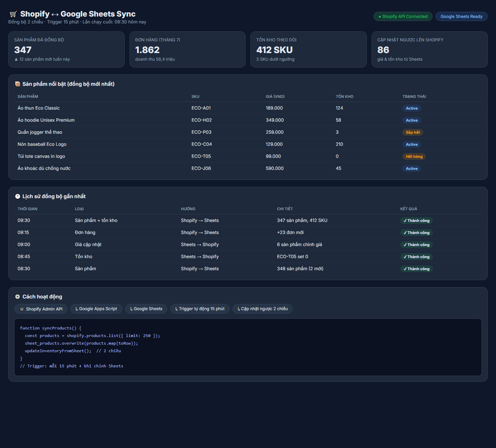Image resolution: width=496 pixels, height=448 pixels.
Task: Click the Thành công badge in the 09:30 row
Action: click(416, 221)
